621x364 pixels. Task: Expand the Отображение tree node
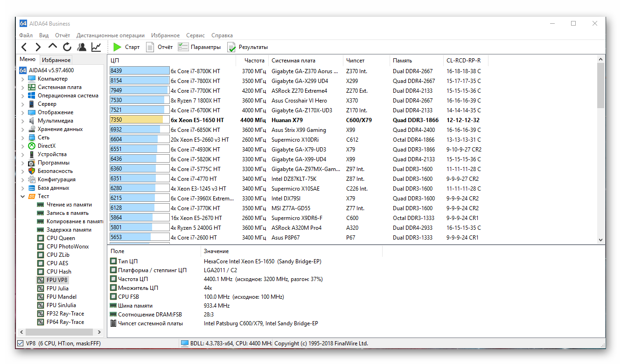(23, 113)
